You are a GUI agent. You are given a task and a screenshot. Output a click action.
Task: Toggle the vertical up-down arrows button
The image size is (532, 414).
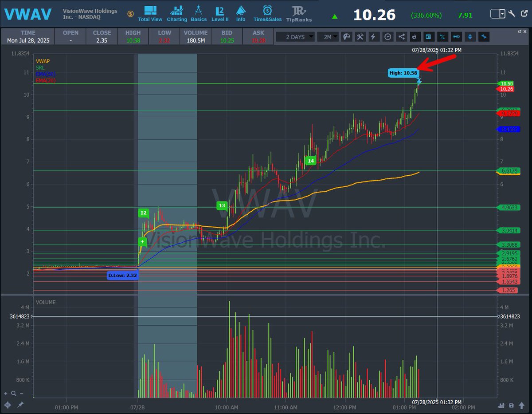coord(470,37)
